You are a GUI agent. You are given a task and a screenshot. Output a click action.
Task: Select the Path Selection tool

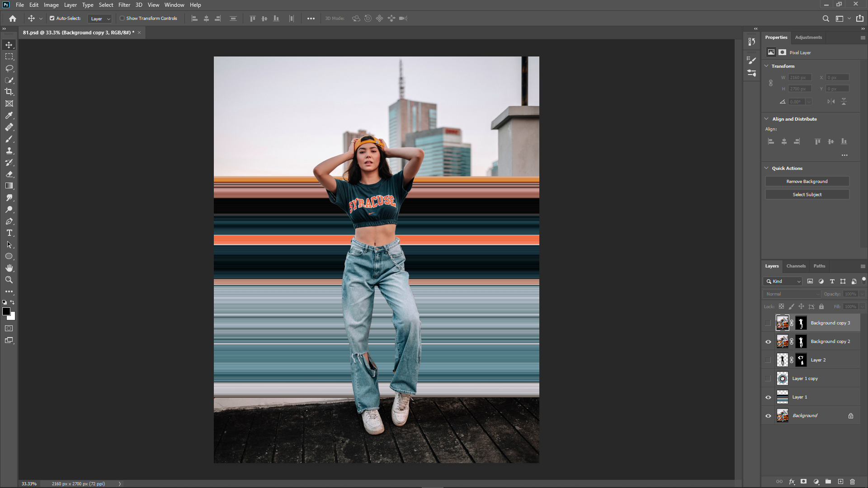click(9, 244)
